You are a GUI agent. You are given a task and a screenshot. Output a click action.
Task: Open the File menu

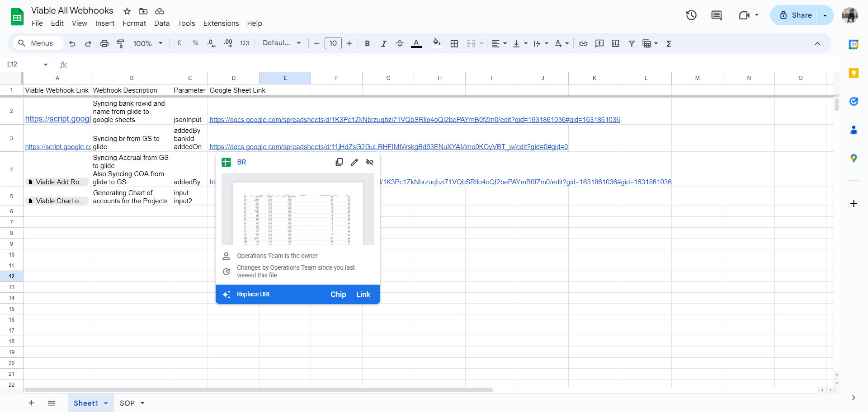[37, 23]
